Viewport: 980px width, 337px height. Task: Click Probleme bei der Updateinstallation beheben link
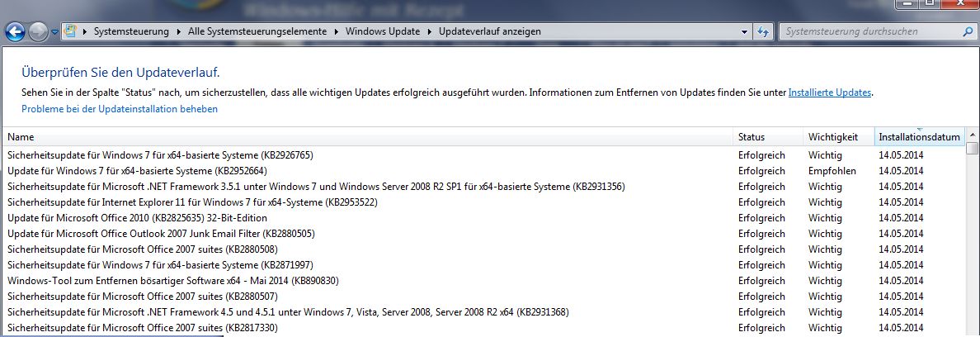click(x=120, y=109)
